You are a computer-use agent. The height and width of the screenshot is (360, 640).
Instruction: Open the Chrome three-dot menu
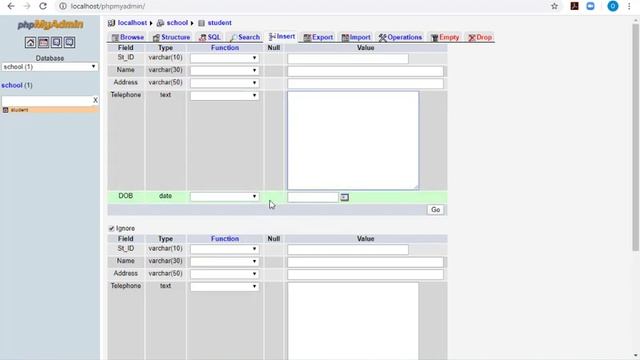pyautogui.click(x=629, y=6)
